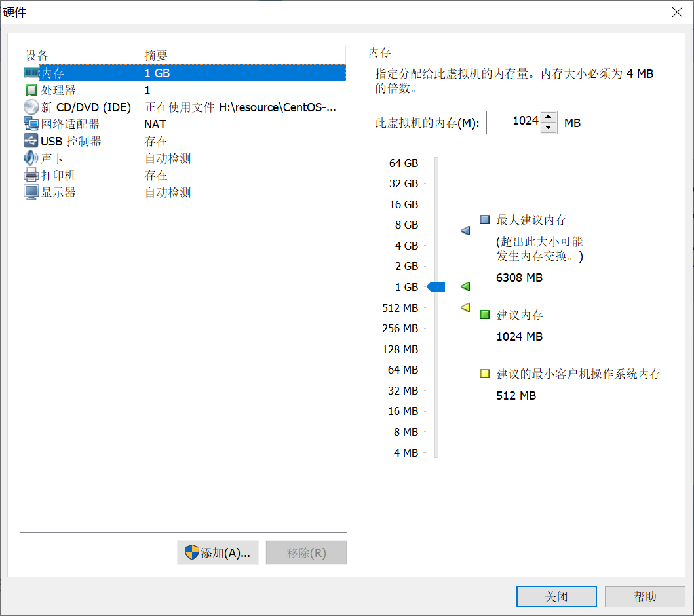694x616 pixels.
Task: Select the 显示器 display device icon
Action: (31, 192)
